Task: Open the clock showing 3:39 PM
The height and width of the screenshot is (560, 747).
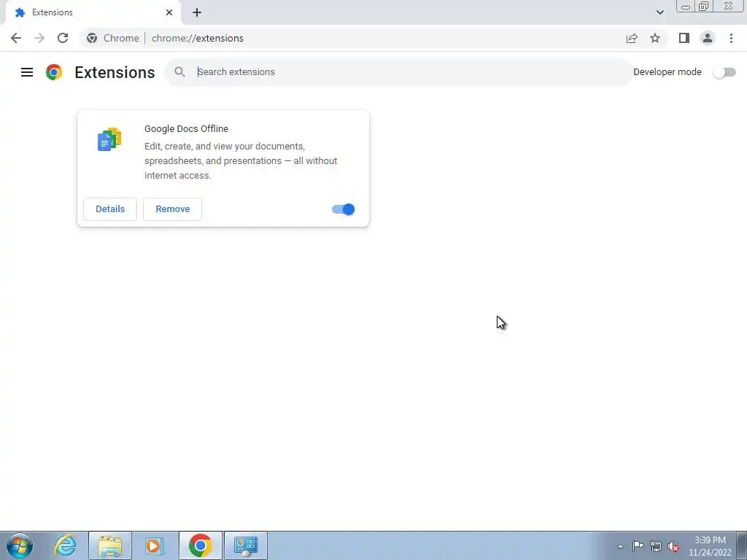Action: [x=710, y=545]
